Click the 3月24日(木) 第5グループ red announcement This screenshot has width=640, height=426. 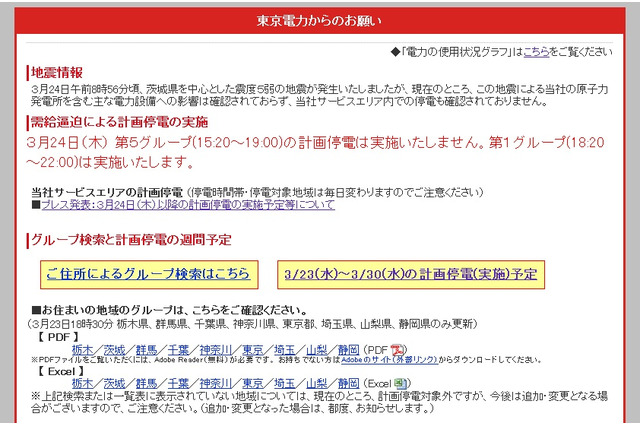point(315,152)
